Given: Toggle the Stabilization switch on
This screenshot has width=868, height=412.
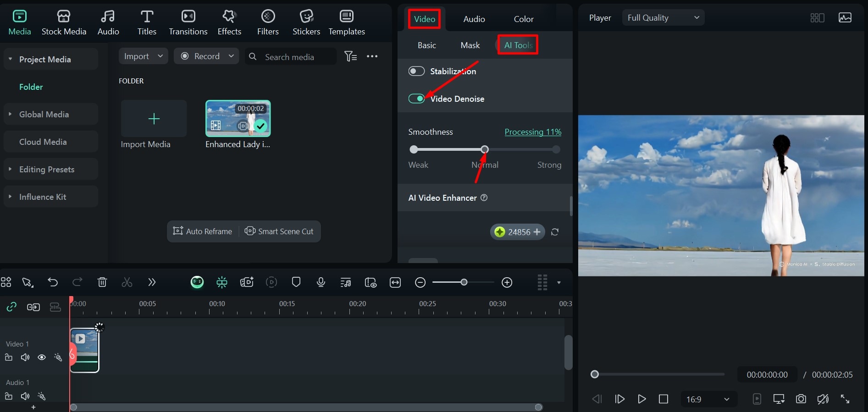Looking at the screenshot, I should pos(416,71).
